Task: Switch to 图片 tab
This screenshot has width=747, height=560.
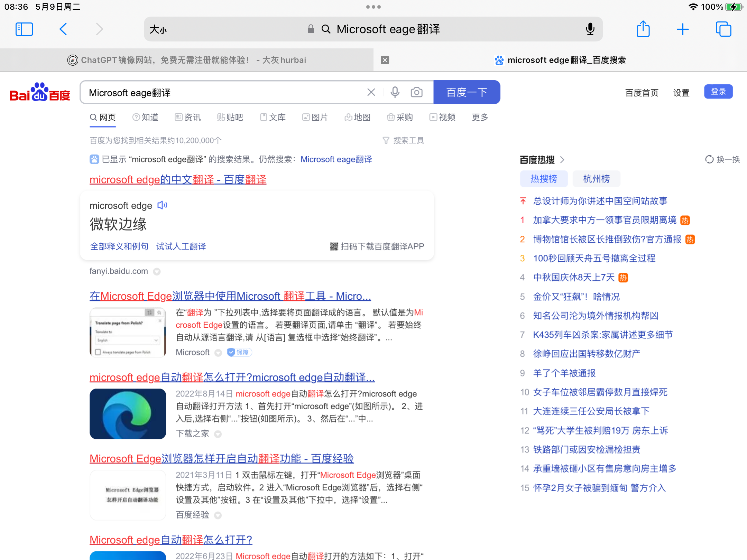Action: (x=315, y=118)
